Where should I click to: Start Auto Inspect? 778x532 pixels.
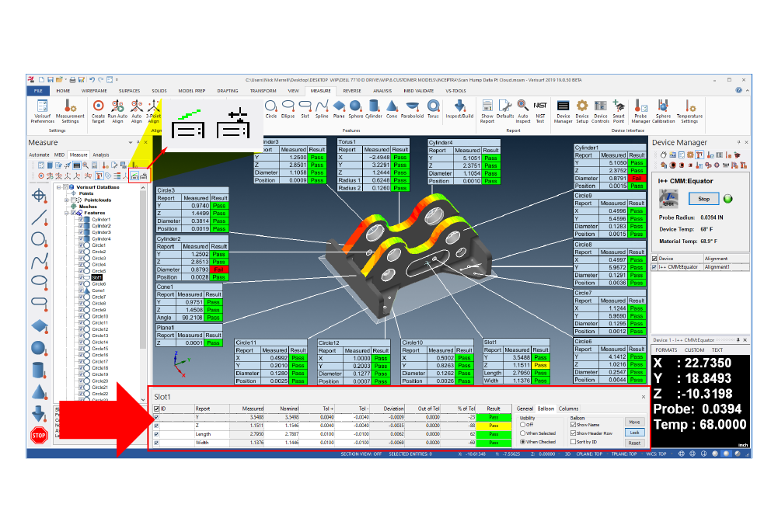click(523, 111)
